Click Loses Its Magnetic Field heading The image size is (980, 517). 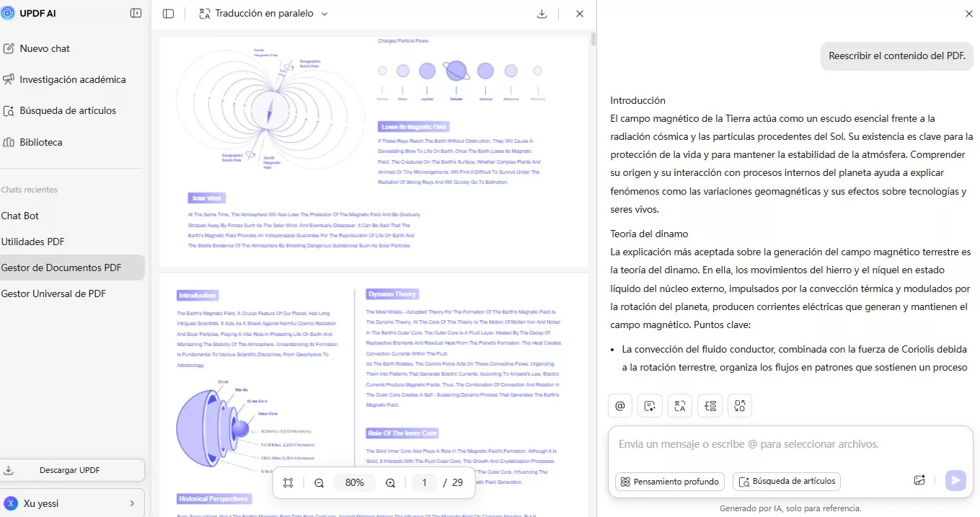point(415,127)
